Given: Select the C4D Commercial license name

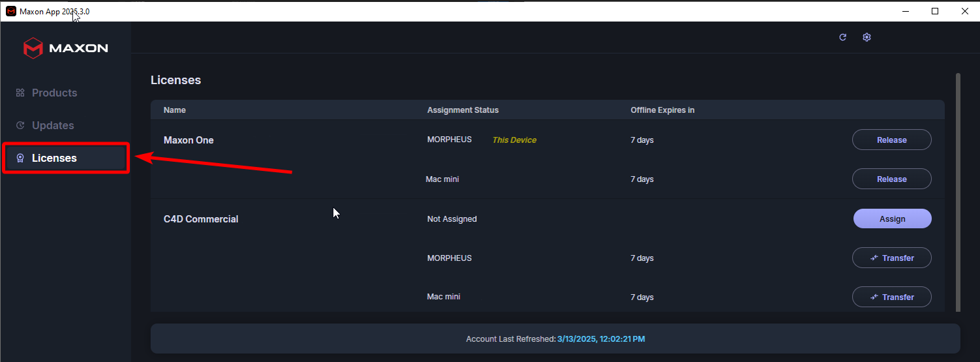Looking at the screenshot, I should click(201, 219).
